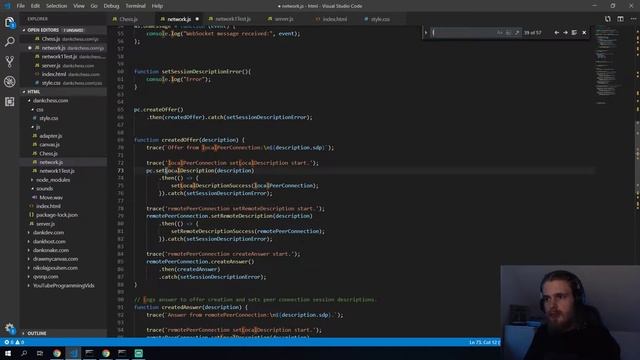Open Move.wav in the file tree
640x360 pixels.
point(51,198)
